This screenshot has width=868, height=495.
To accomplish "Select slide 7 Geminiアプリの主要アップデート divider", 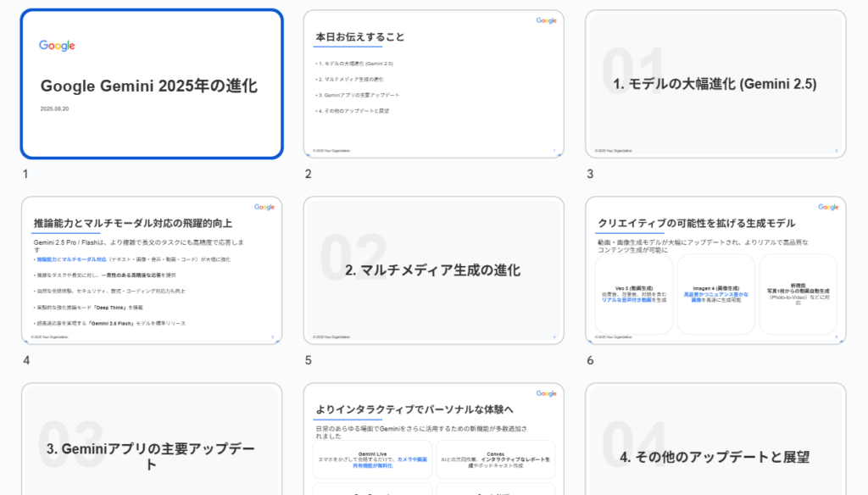I will pyautogui.click(x=152, y=438).
